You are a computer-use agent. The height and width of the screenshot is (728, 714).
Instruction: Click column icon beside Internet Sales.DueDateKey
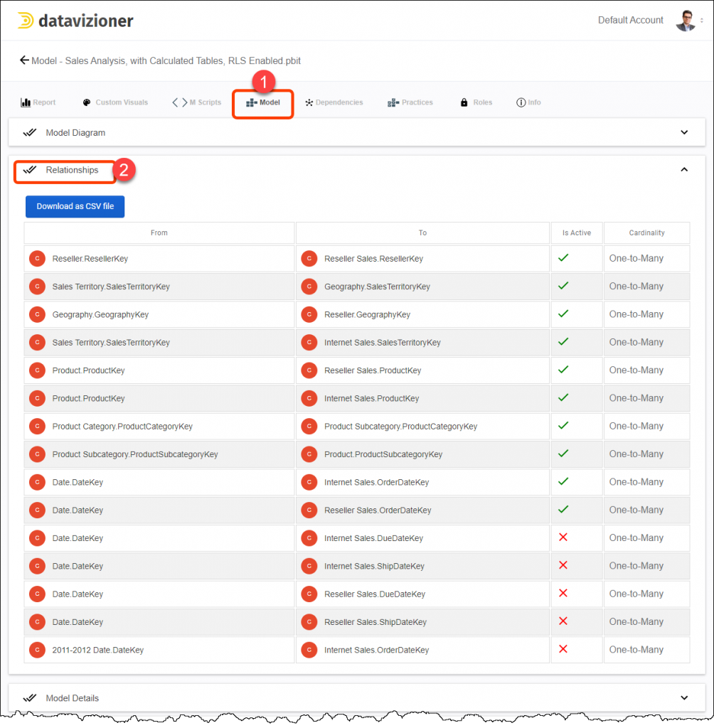point(309,538)
